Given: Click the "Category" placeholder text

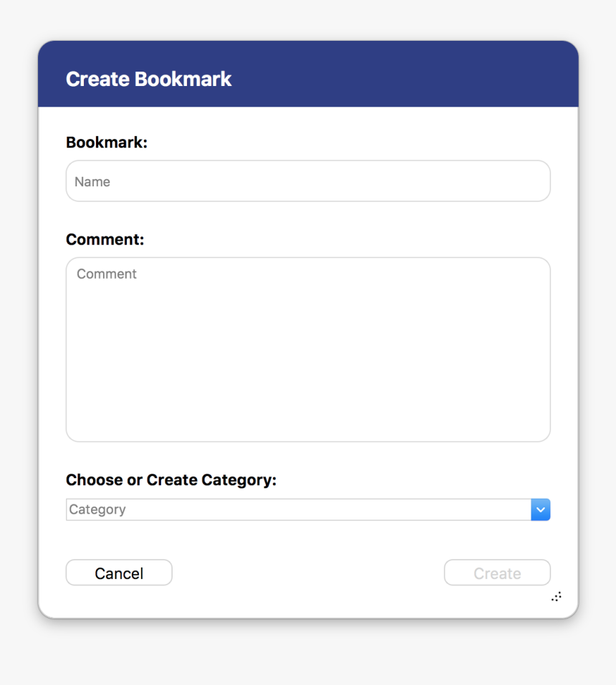Looking at the screenshot, I should tap(97, 509).
